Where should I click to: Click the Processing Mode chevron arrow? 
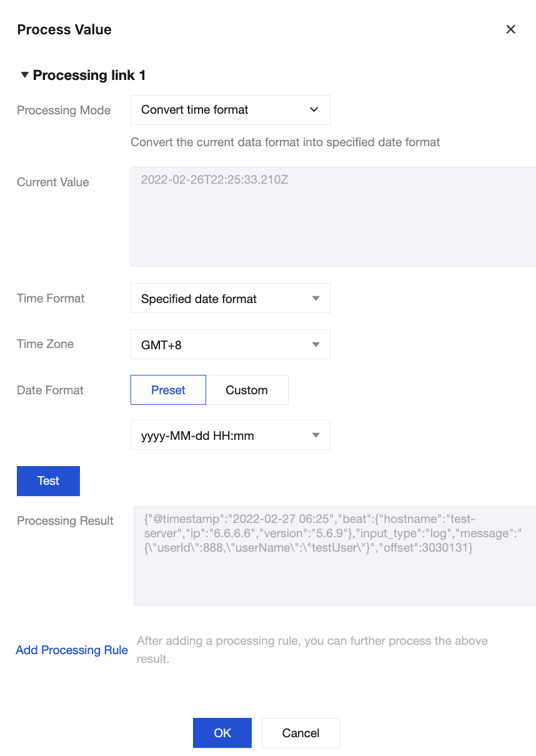tap(314, 110)
